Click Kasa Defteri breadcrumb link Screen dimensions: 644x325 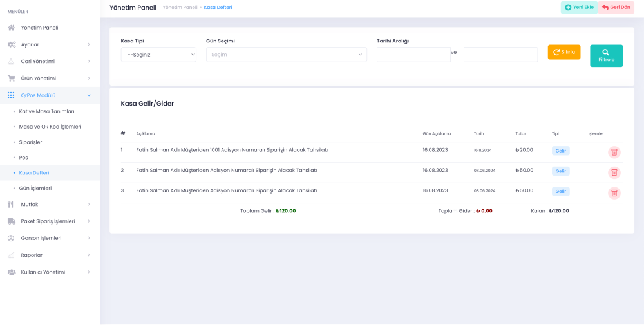[218, 7]
